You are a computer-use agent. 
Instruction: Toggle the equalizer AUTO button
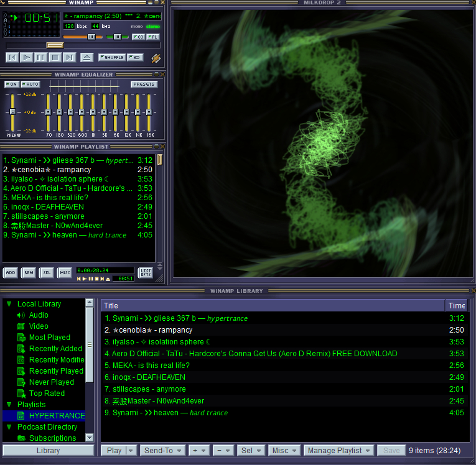(30, 85)
